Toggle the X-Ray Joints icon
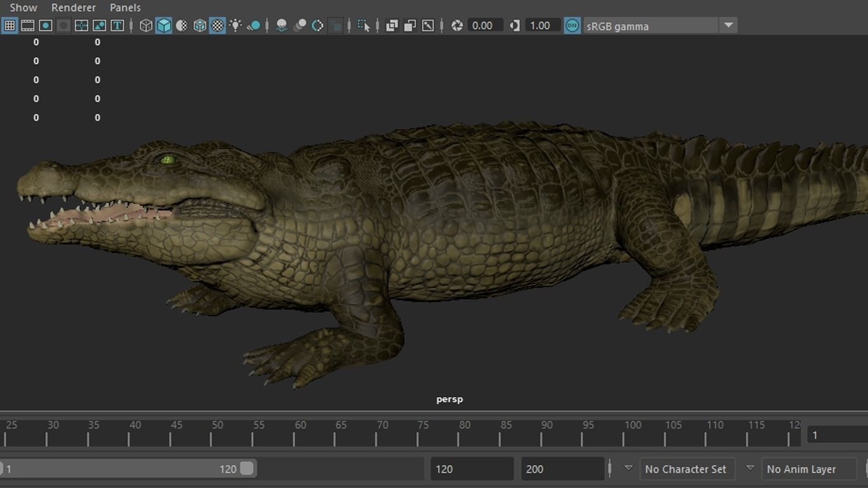Image resolution: width=868 pixels, height=488 pixels. [x=428, y=25]
